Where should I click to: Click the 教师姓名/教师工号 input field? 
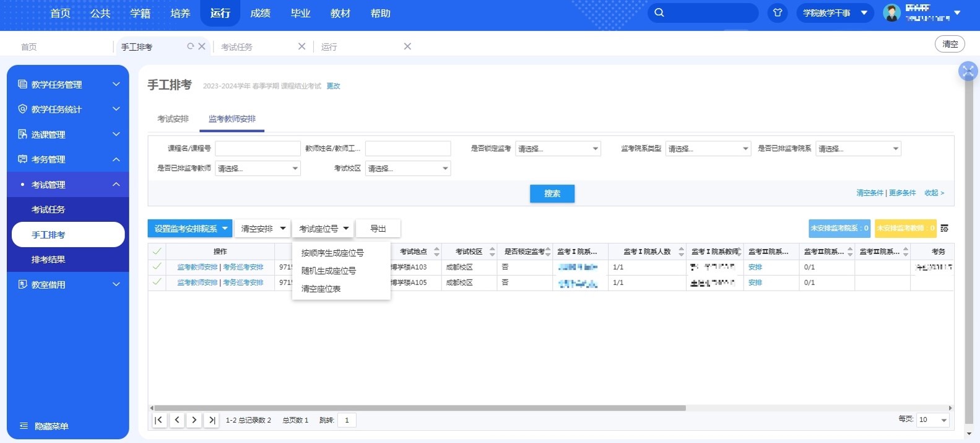[408, 149]
